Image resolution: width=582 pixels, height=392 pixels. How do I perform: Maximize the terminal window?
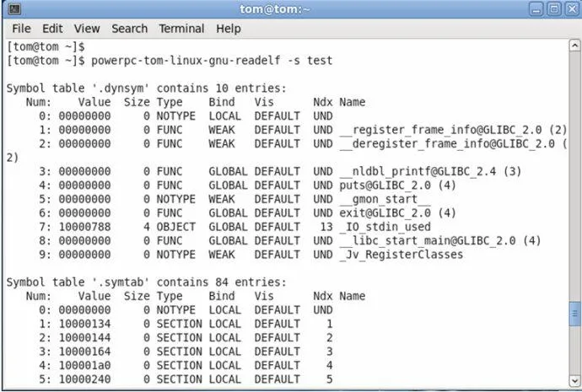coord(554,9)
